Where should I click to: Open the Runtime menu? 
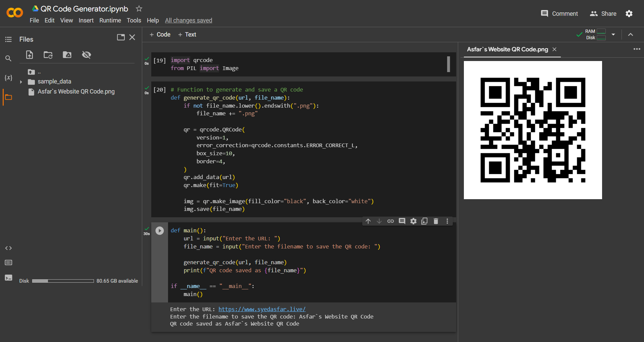[110, 20]
